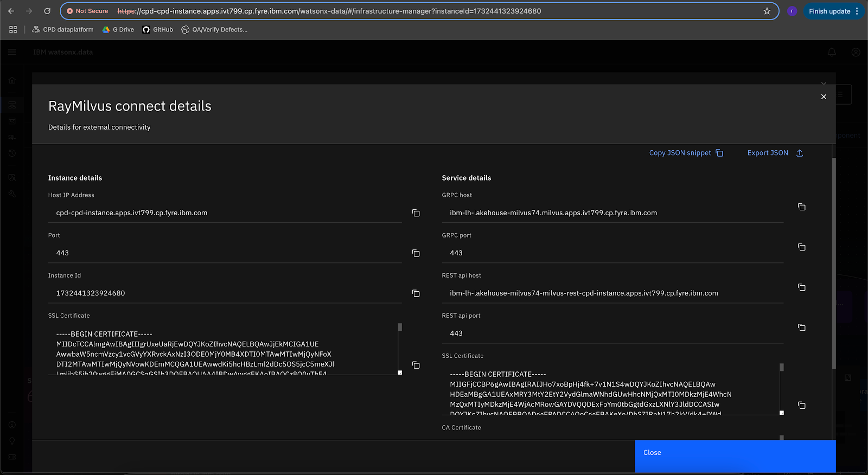Click the GRPC host field
Screen dimensions: 868x475
tap(613, 213)
